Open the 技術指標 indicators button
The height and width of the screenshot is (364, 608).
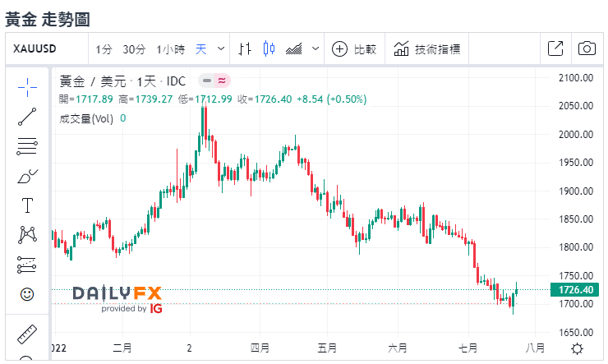click(x=427, y=48)
